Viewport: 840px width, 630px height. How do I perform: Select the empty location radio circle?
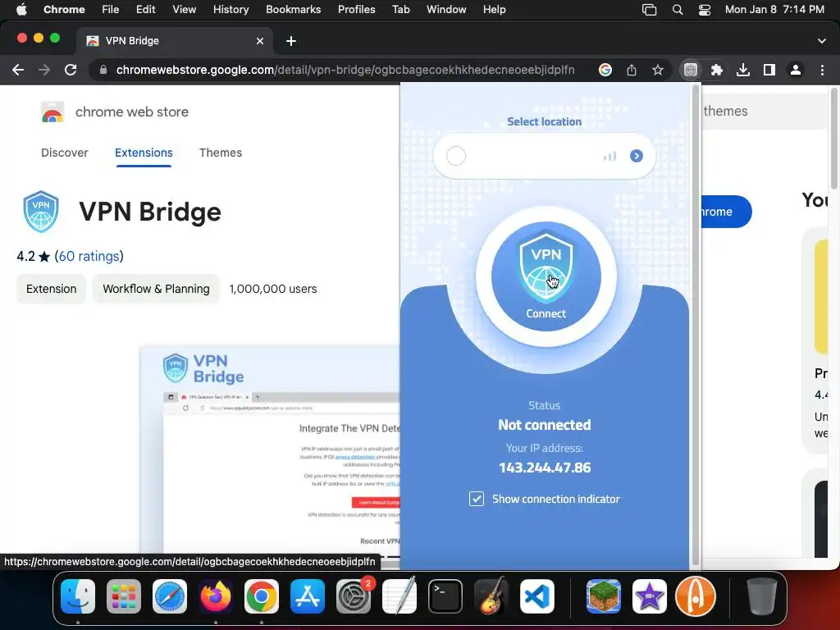456,156
